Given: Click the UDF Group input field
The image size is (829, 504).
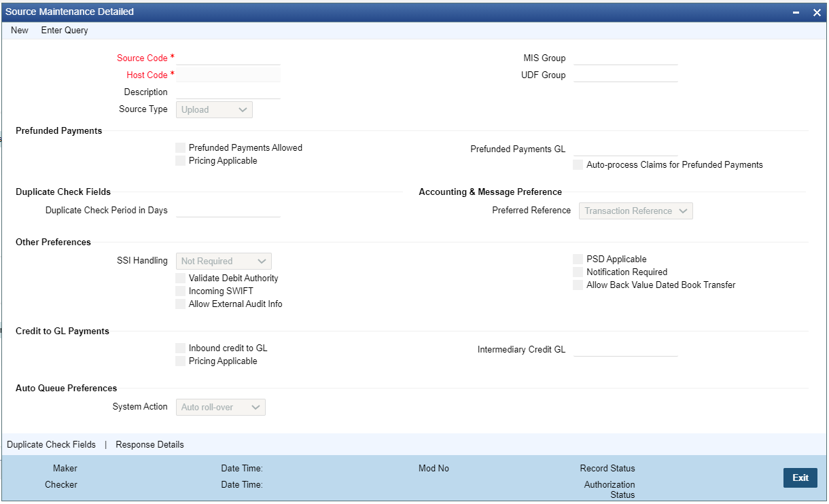Looking at the screenshot, I should coord(626,75).
